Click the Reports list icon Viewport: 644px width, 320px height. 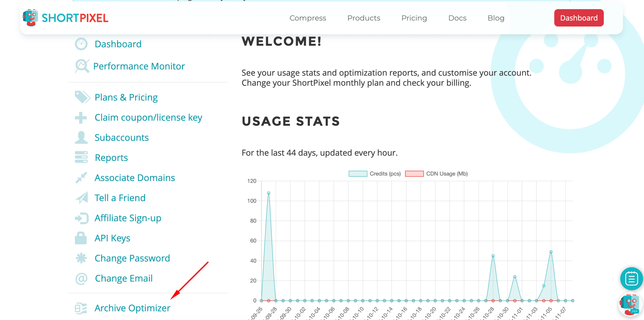(81, 157)
